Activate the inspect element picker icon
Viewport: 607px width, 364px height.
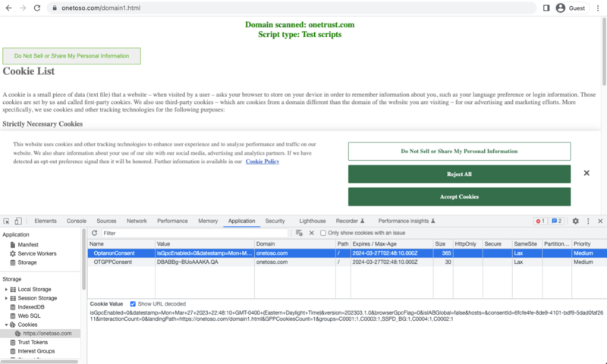click(7, 221)
